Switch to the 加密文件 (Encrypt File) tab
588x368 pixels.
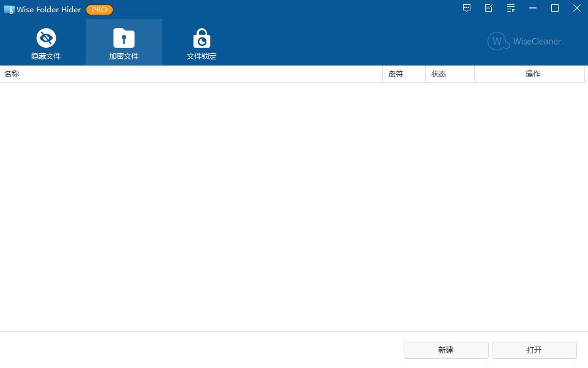(x=124, y=42)
